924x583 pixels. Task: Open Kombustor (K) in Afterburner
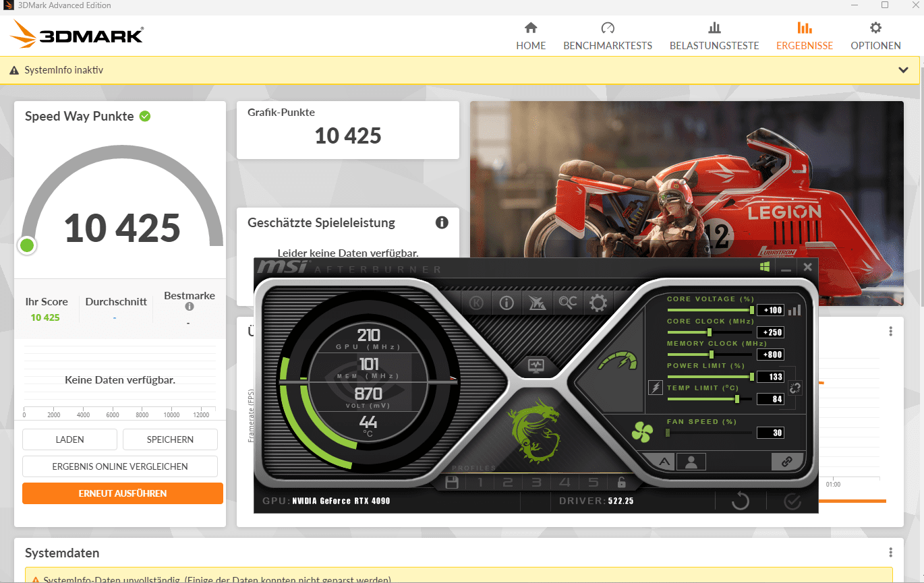click(476, 303)
